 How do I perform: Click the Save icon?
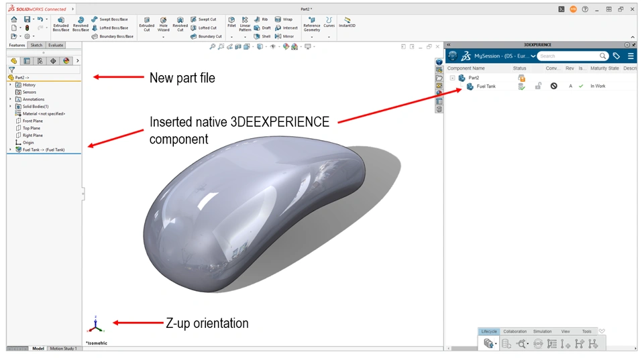(x=27, y=19)
